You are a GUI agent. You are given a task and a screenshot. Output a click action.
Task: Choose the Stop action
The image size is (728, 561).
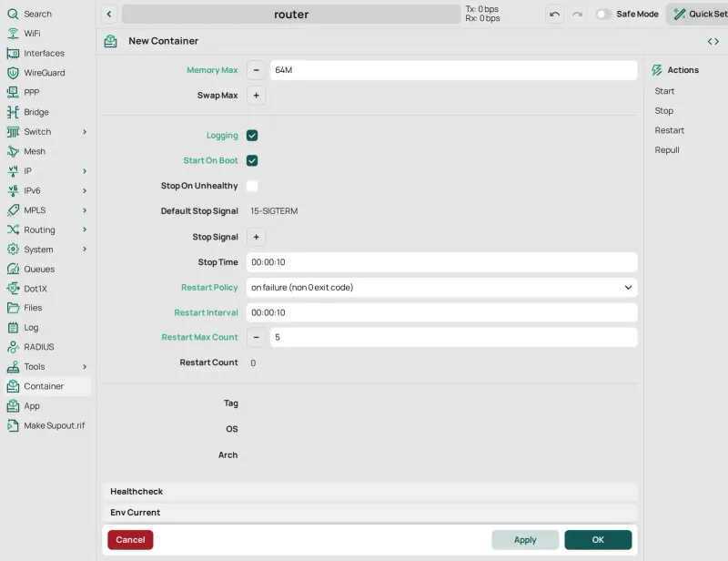[664, 110]
